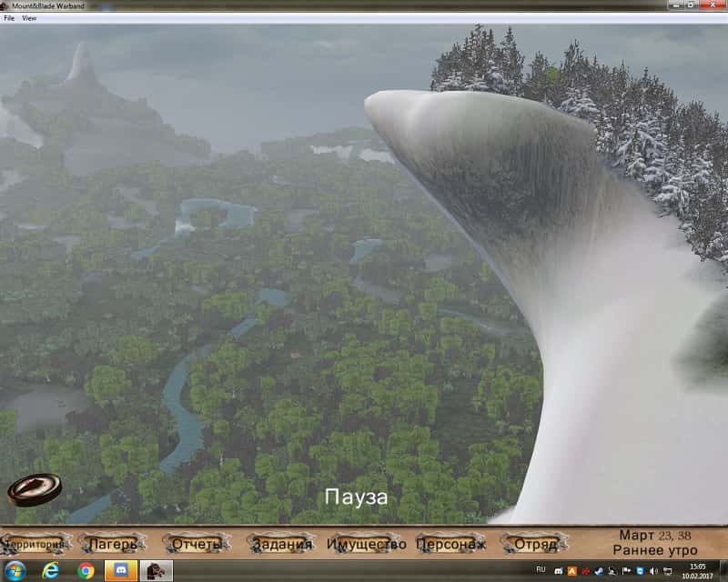Open the Имущество (inventory) screen
728x582 pixels.
[366, 545]
